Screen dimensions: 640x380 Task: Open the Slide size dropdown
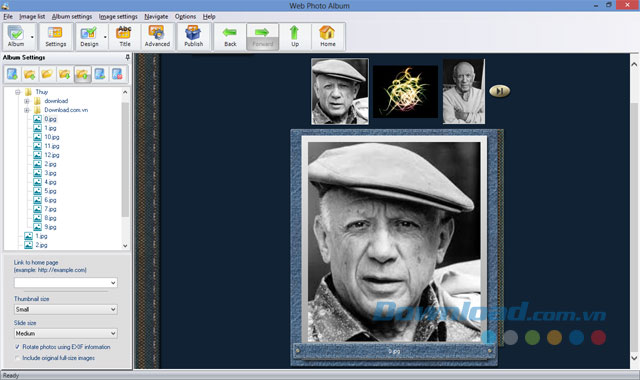pos(66,333)
